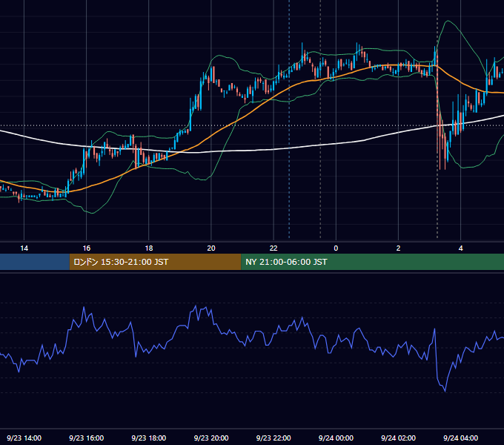Click the 18 hour axis label
The height and width of the screenshot is (445, 504).
click(x=149, y=248)
